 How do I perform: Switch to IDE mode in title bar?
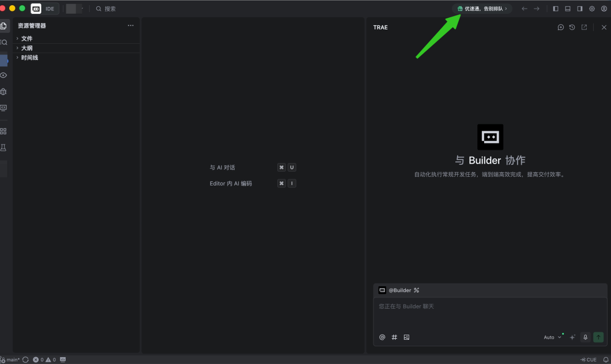tap(50, 9)
